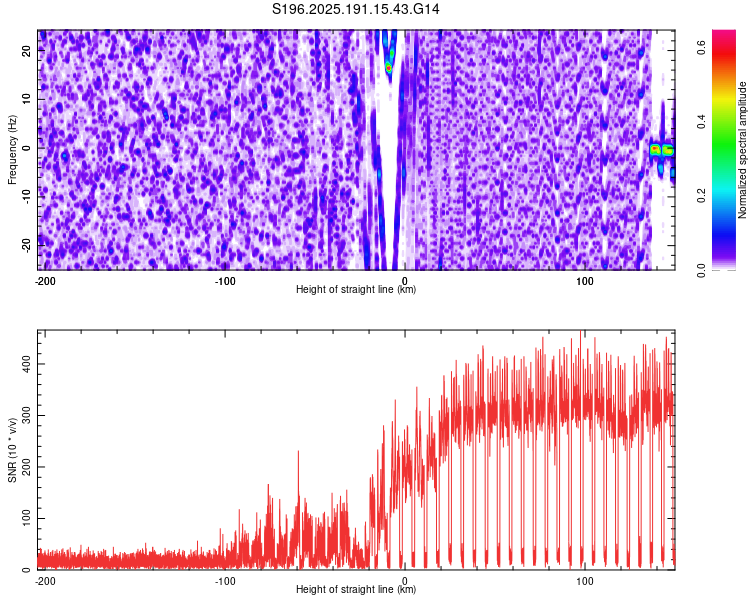750x600 pixels.
Task: Click the 0.6 colorbar tick value
Action: tap(701, 47)
